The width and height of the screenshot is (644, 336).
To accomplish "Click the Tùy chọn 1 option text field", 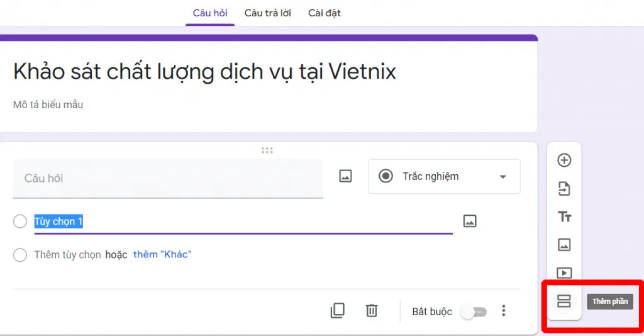I will 243,222.
